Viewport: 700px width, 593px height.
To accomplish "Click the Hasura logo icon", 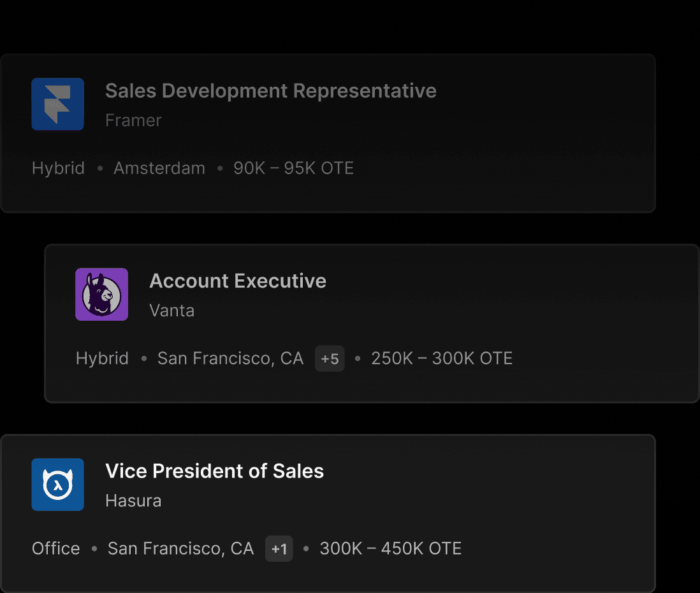I will [x=57, y=485].
